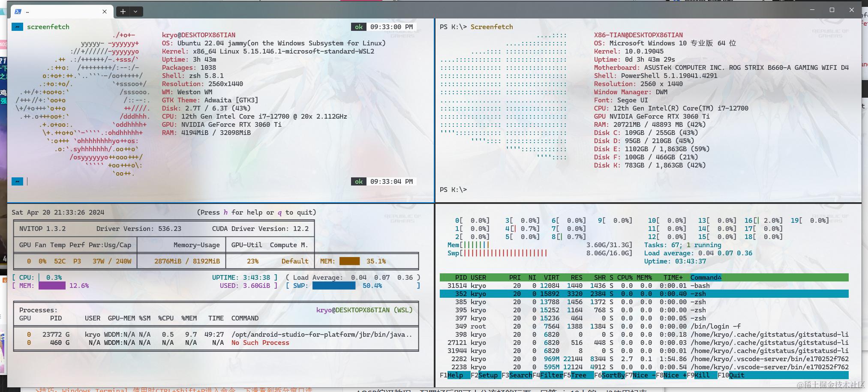Screen dimensions: 868x392
Task: Expand the new tab profile dropdown chevron
Action: (x=135, y=12)
